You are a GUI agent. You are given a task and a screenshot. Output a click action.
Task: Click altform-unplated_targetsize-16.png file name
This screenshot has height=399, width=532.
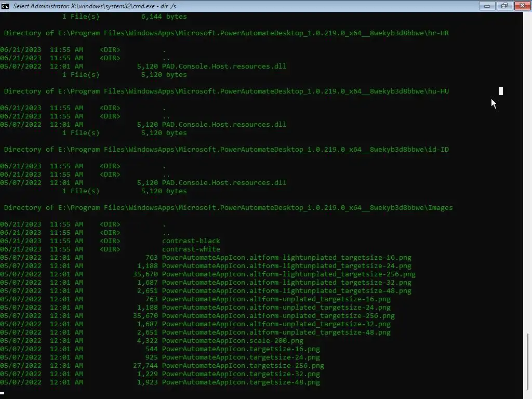click(x=276, y=299)
